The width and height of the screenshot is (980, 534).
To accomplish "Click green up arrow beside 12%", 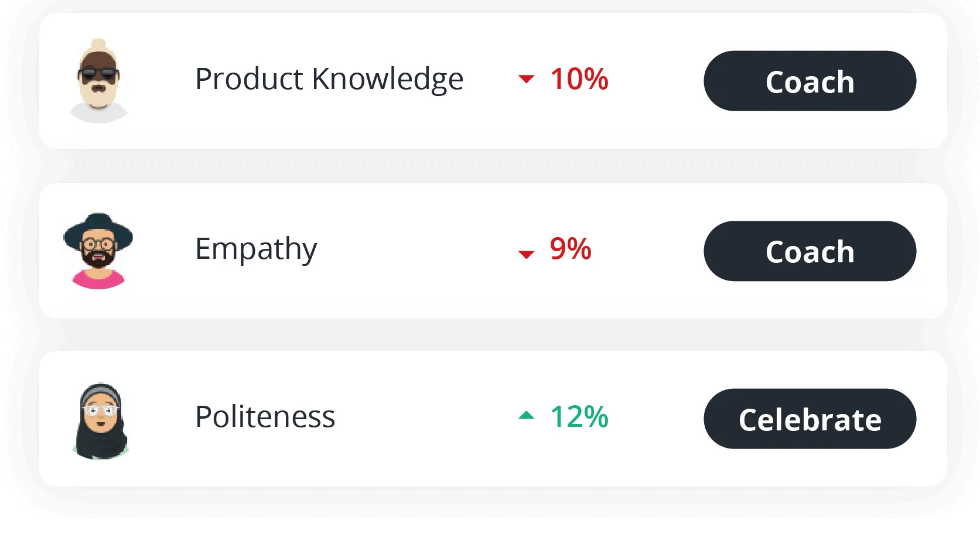I will pos(526,415).
